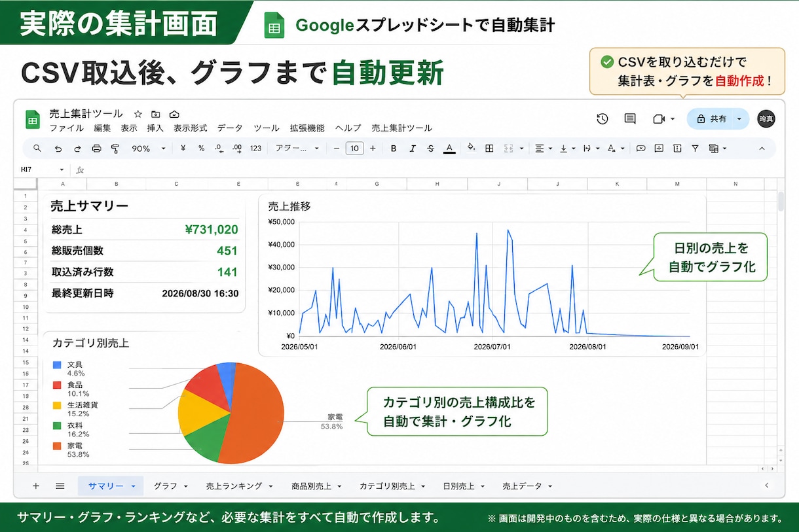The height and width of the screenshot is (532, 799).
Task: Click the move-to-folder icon beside the title
Action: tap(156, 114)
